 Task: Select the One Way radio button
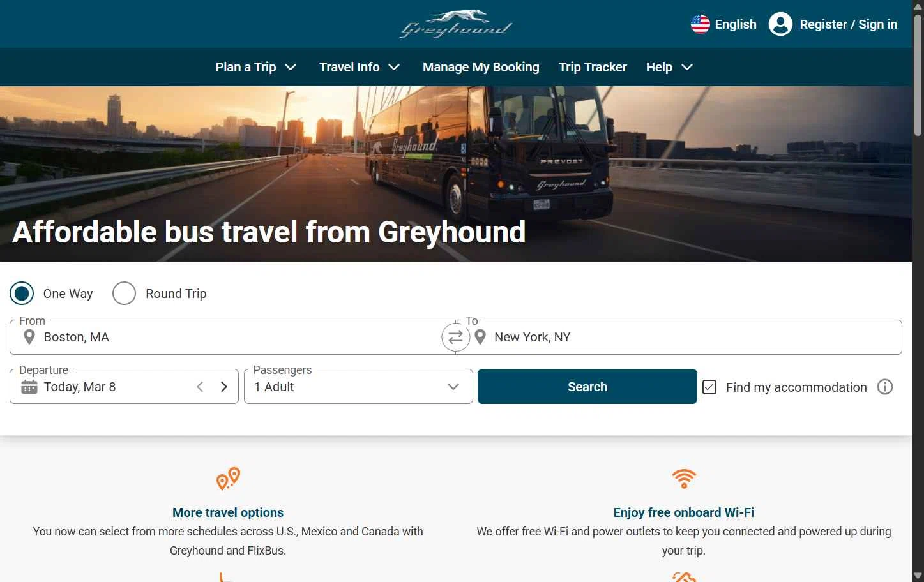pyautogui.click(x=22, y=294)
